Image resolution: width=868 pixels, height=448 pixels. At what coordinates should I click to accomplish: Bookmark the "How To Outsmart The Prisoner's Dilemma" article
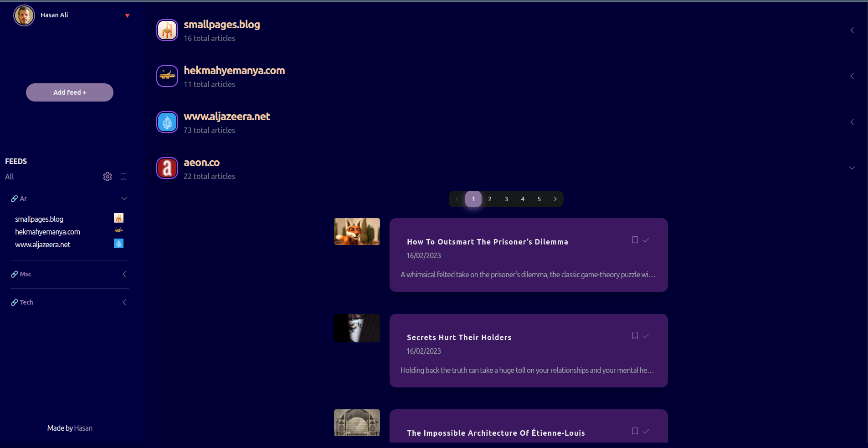click(x=635, y=239)
